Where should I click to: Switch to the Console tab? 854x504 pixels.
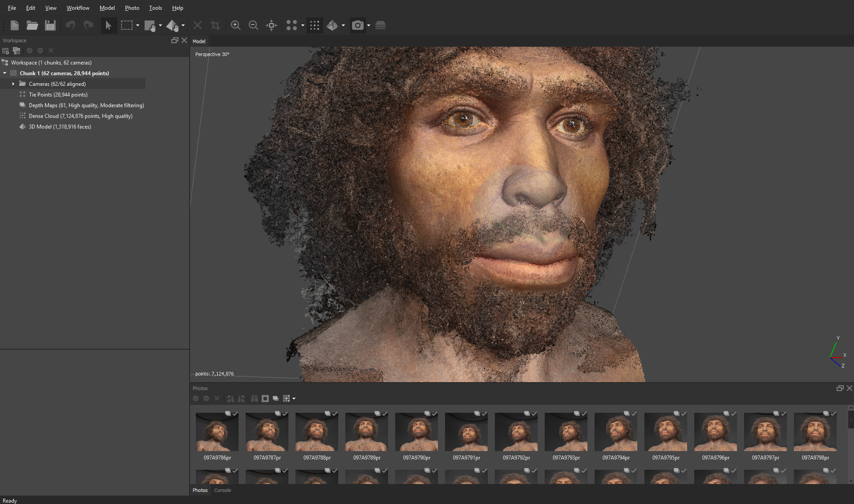click(223, 490)
